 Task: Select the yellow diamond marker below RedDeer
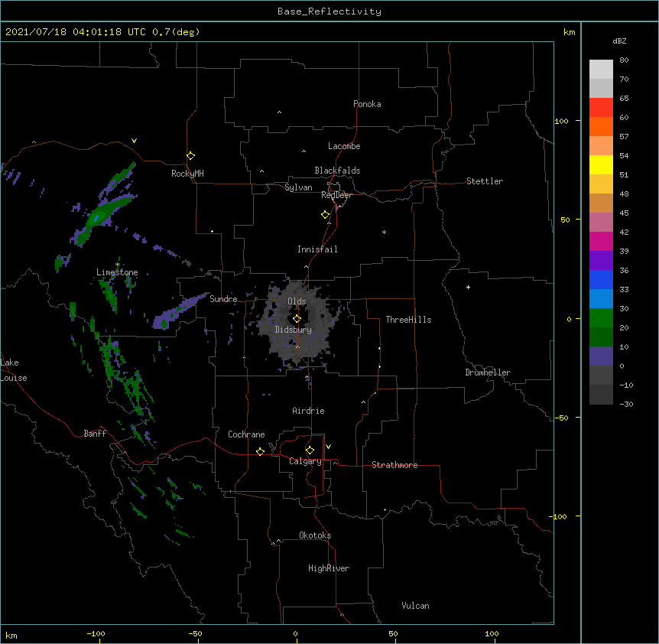326,215
